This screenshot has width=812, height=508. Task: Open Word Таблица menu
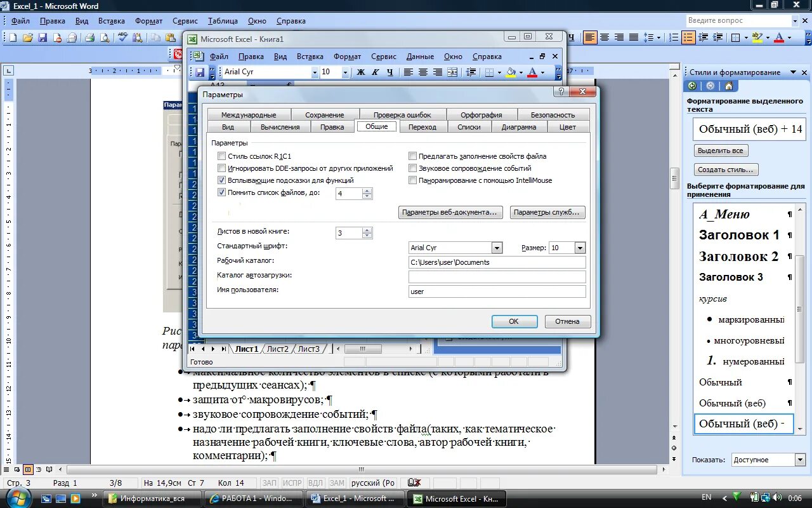223,21
